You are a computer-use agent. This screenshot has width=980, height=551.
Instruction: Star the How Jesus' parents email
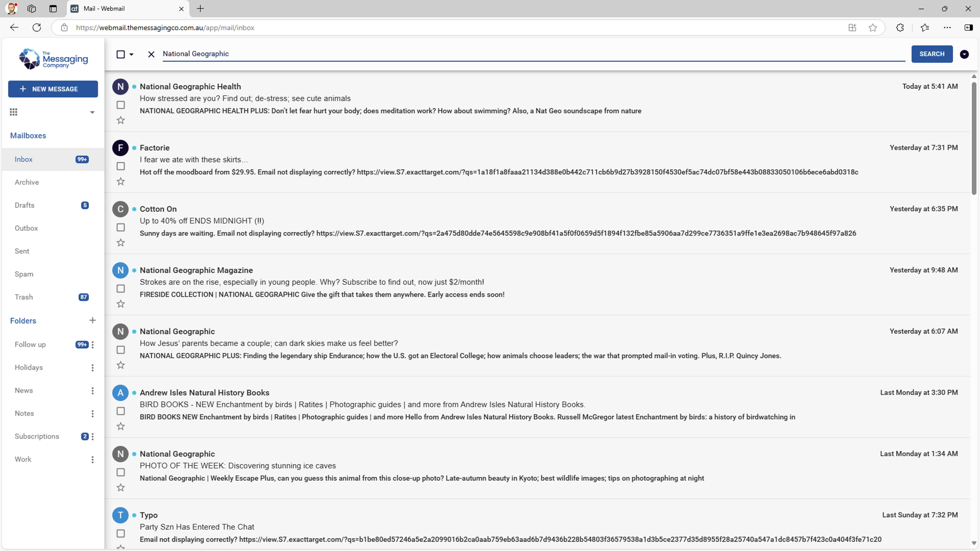tap(120, 365)
